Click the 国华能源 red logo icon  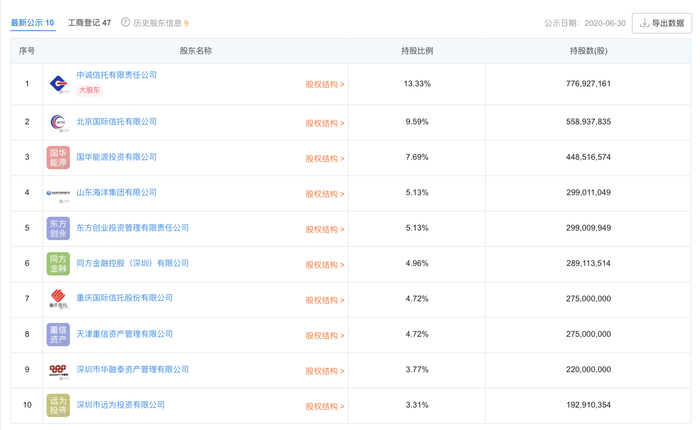[58, 157]
